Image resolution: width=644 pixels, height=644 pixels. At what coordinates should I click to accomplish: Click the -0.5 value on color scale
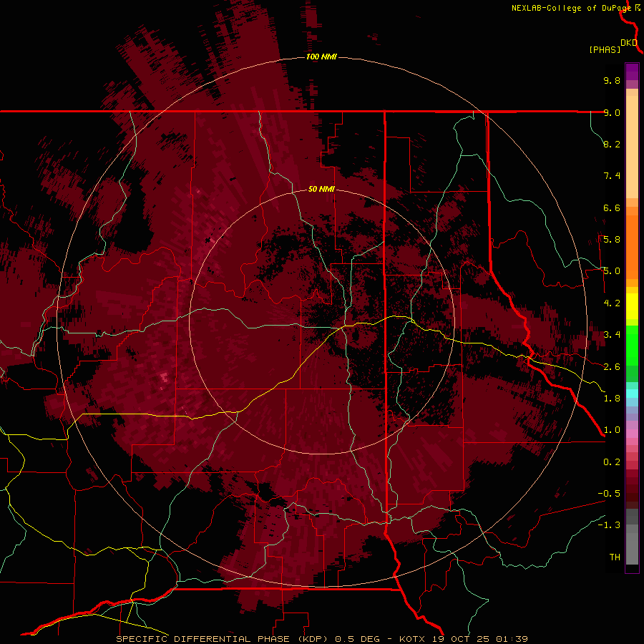click(609, 494)
